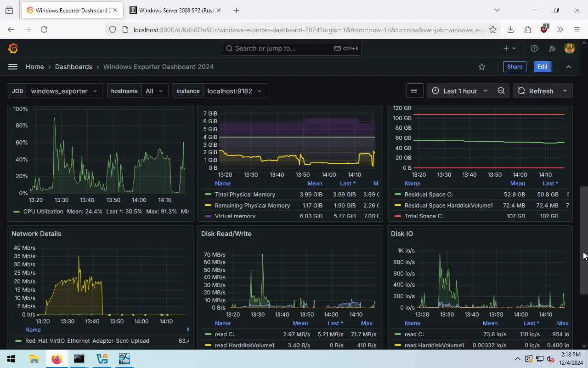
Task: Click the Share button
Action: click(514, 67)
